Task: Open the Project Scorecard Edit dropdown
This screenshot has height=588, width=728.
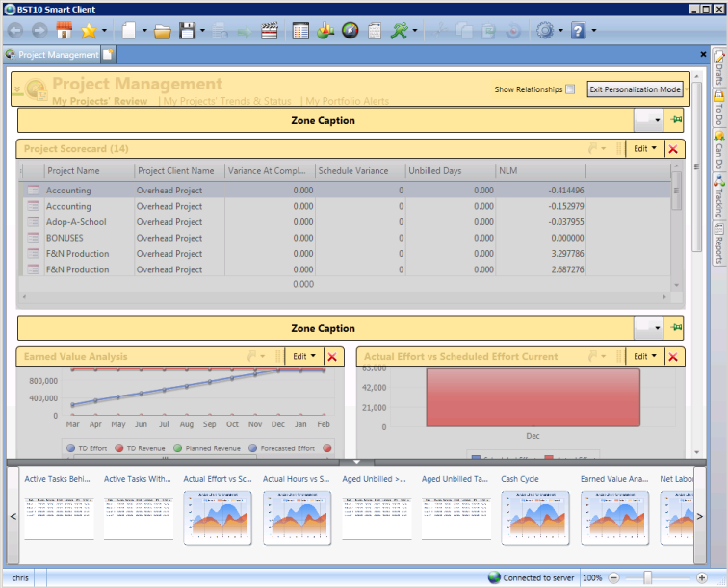Action: (x=643, y=148)
